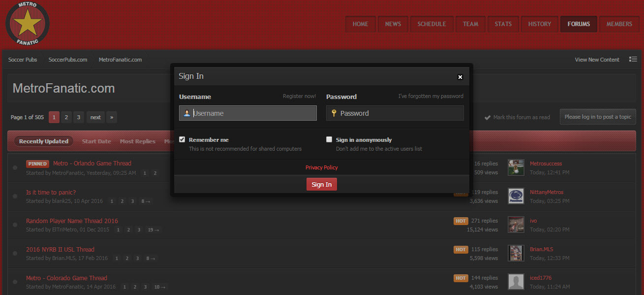The height and width of the screenshot is (295, 644).
Task: Click SoccerPubs.com breadcrumb
Action: pyautogui.click(x=68, y=60)
